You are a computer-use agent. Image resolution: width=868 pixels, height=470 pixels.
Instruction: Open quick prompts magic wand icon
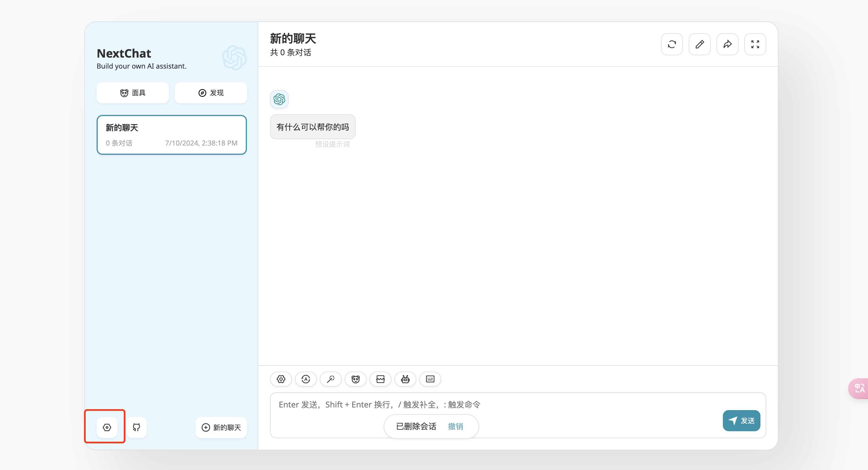[x=330, y=379]
